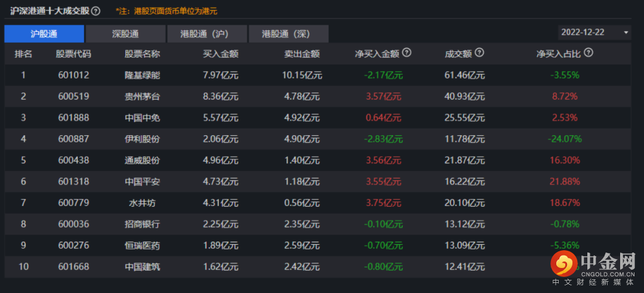Open 隆基绿能 stock link
The height and width of the screenshot is (293, 644).
pyautogui.click(x=142, y=75)
